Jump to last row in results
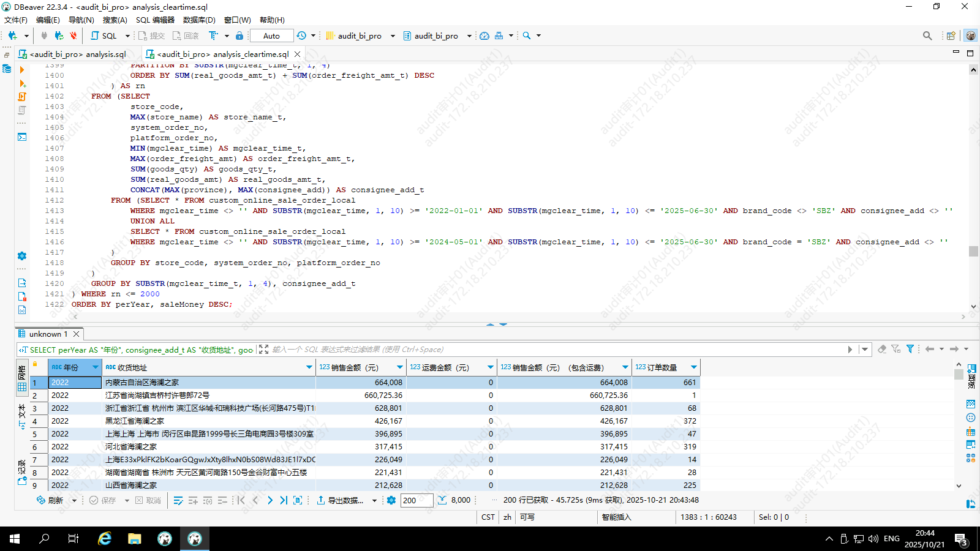This screenshot has height=551, width=980. (x=284, y=500)
